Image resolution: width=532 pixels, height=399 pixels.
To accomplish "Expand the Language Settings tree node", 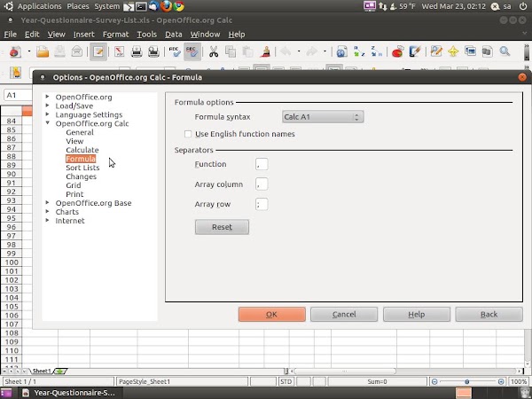I will click(x=48, y=114).
